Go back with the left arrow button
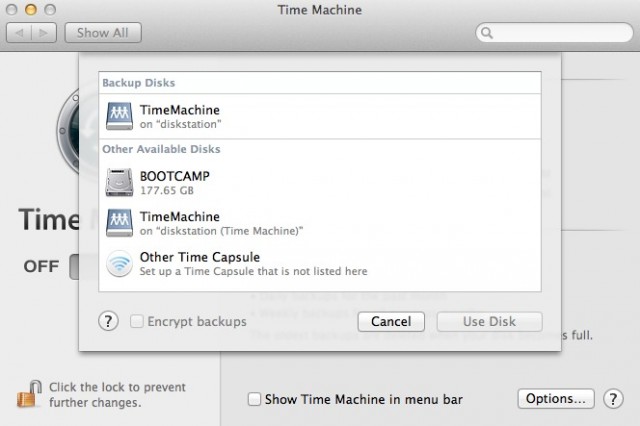This screenshot has width=640, height=426. tap(19, 33)
